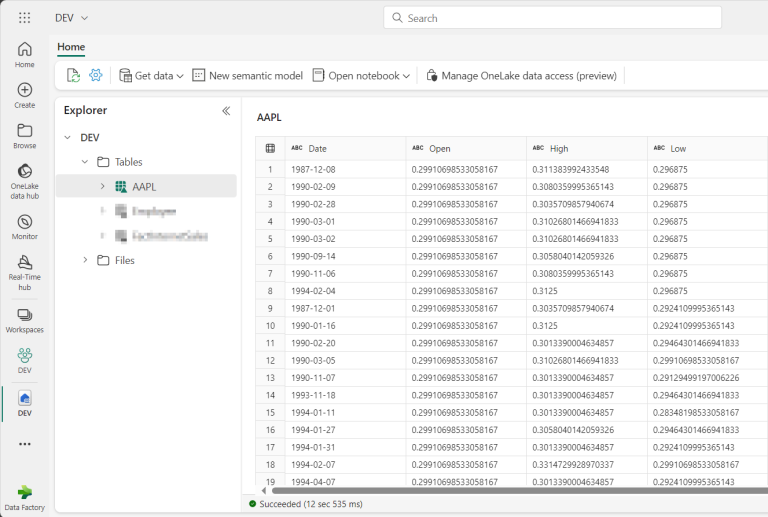Screen dimensions: 768x517
Task: Click Manage OneLake data access (preview)
Action: click(521, 75)
